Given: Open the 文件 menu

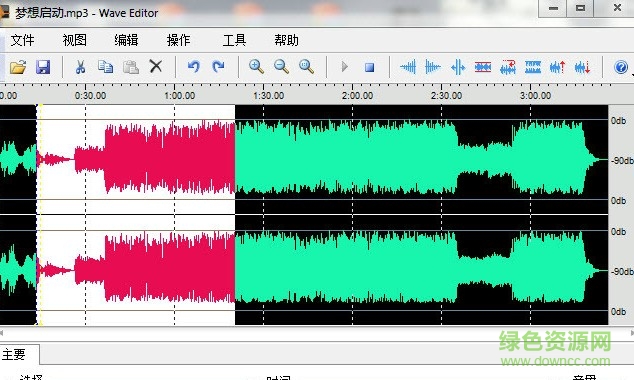Looking at the screenshot, I should (22, 40).
